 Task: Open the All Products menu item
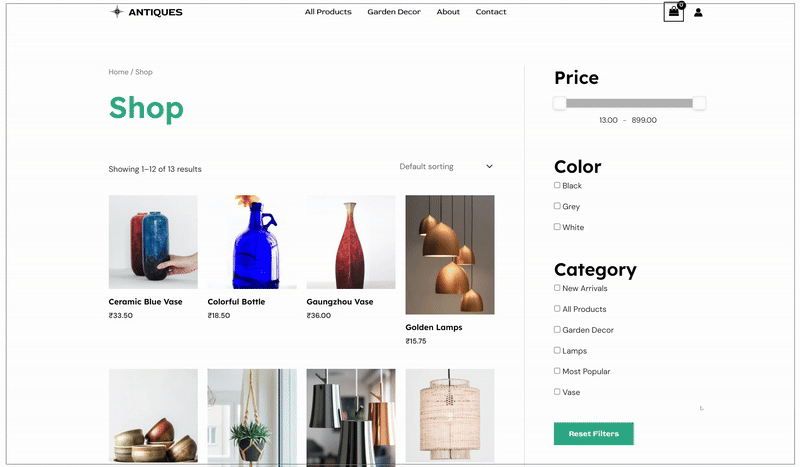328,12
